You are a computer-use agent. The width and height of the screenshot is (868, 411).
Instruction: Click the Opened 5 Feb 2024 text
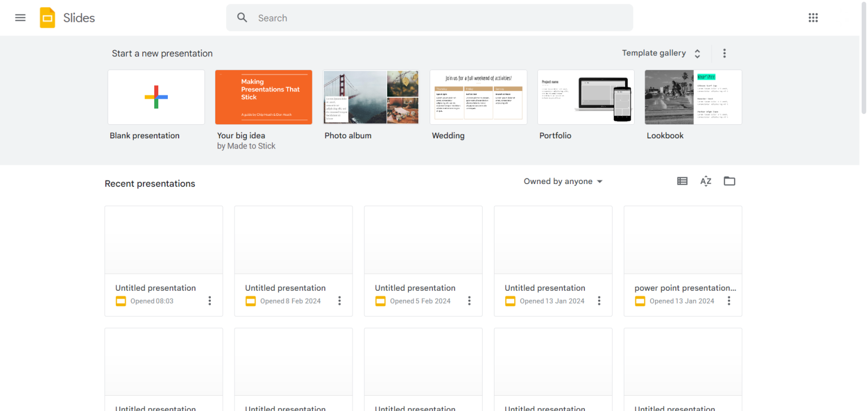[x=420, y=301]
